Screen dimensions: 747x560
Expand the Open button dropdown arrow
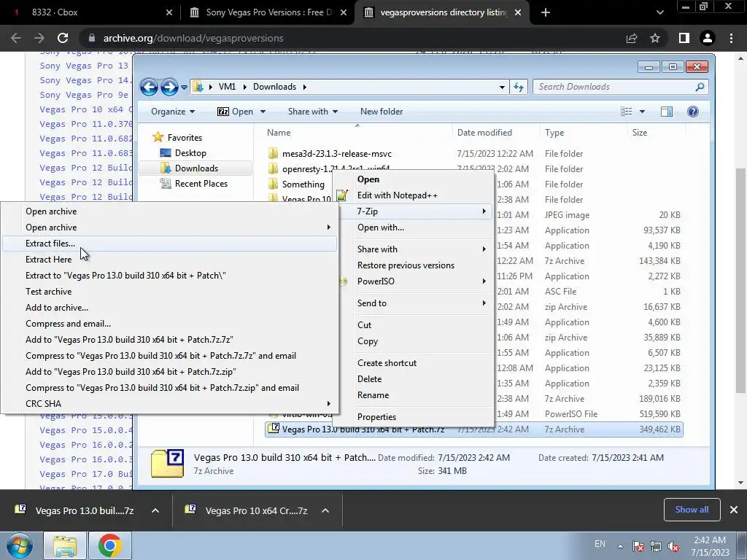pyautogui.click(x=263, y=112)
